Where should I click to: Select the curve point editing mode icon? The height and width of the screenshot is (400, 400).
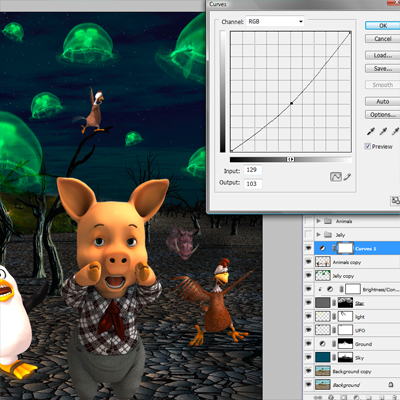(336, 177)
